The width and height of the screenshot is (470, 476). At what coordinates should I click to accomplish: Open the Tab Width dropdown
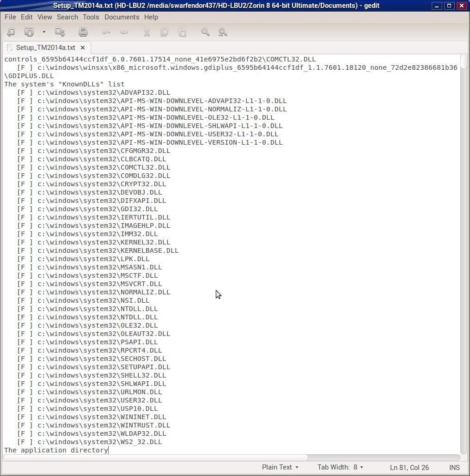click(340, 467)
